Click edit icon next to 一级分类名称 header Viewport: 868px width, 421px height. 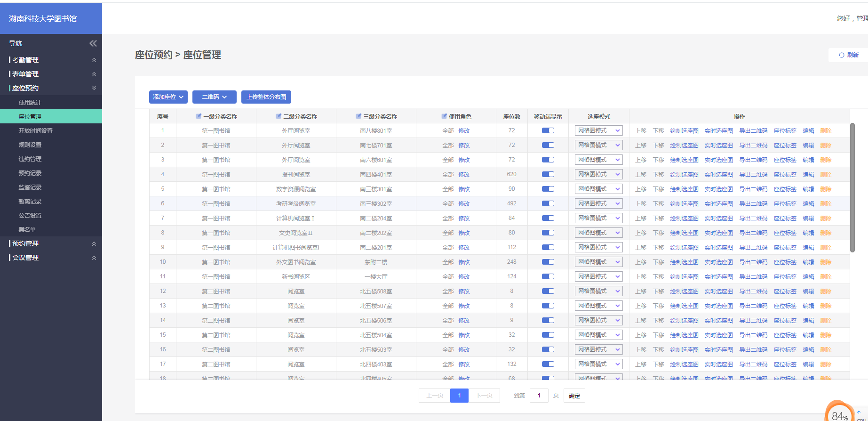click(x=199, y=116)
